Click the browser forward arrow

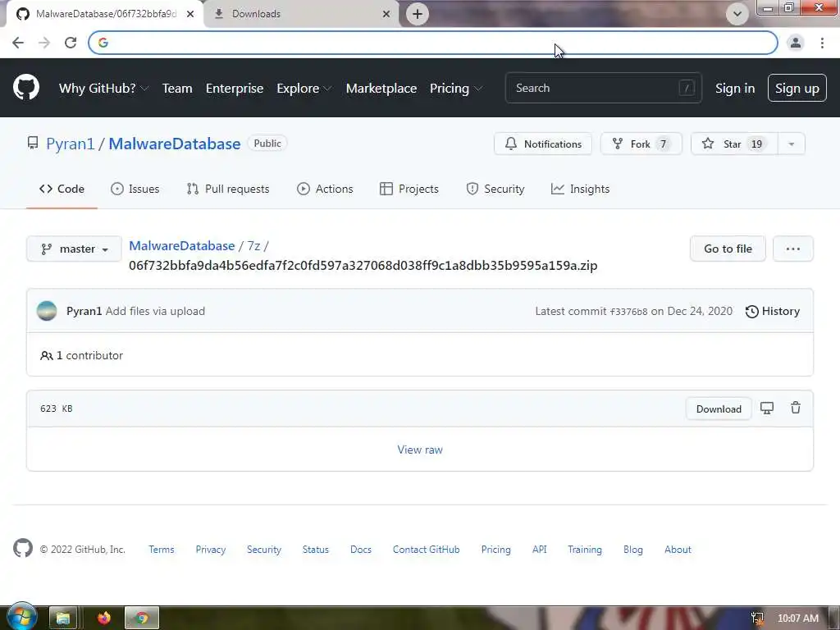point(44,43)
